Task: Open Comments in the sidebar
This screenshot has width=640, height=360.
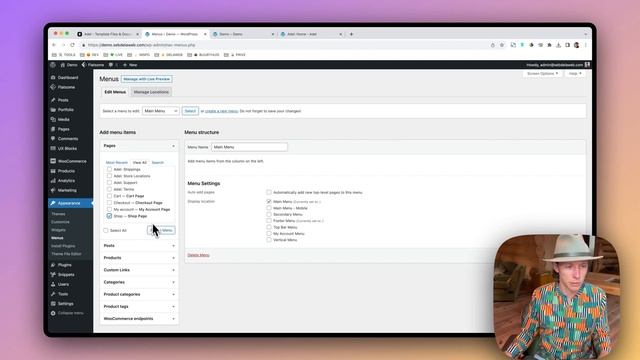Action: 67,139
